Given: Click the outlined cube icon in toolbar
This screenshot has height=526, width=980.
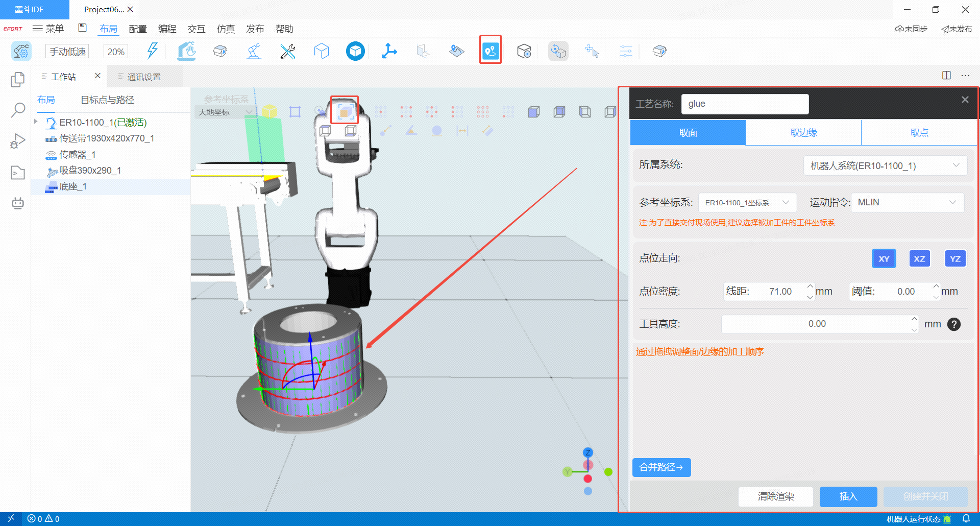Looking at the screenshot, I should tap(322, 51).
